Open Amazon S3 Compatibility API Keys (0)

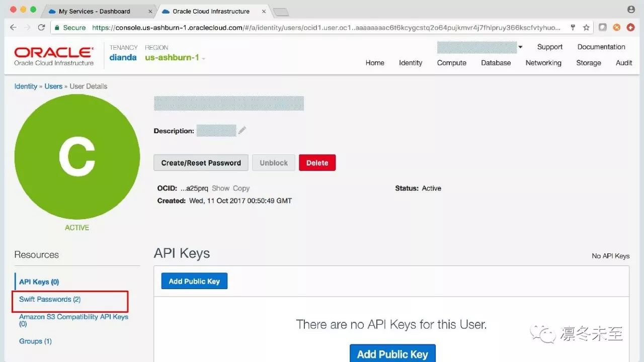click(73, 320)
